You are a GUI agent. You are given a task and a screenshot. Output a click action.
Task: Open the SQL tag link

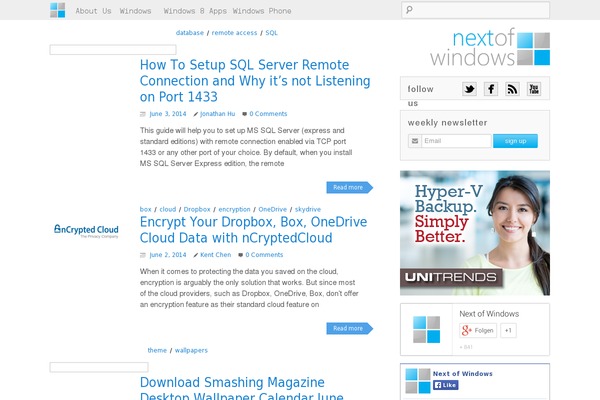[x=271, y=33]
